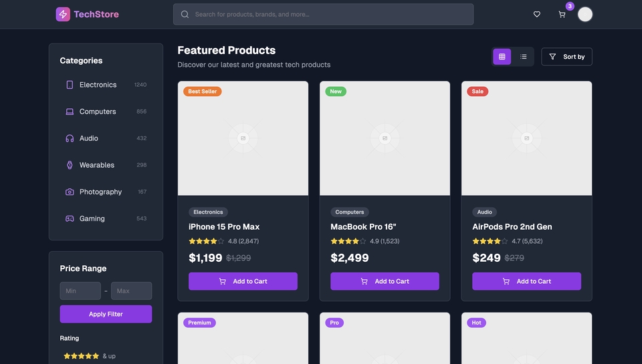Open the Sort by dropdown
The width and height of the screenshot is (642, 364).
(566, 57)
